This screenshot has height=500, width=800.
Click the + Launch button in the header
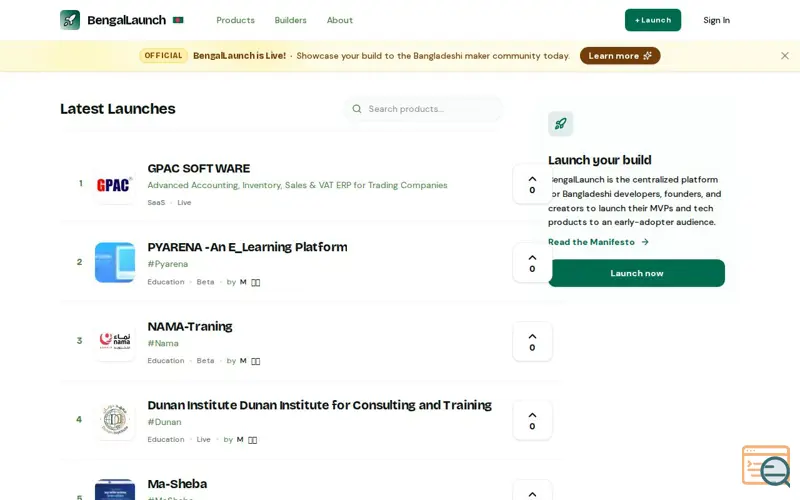(x=653, y=20)
